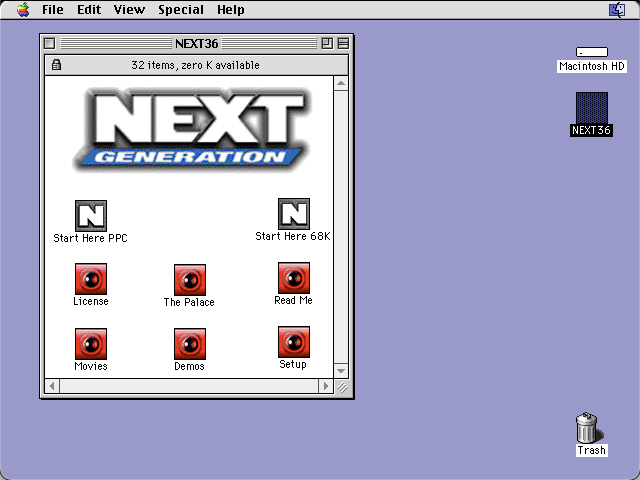Viewport: 640px width, 480px height.
Task: Close the NEXT36 window with close box
Action: [x=49, y=43]
